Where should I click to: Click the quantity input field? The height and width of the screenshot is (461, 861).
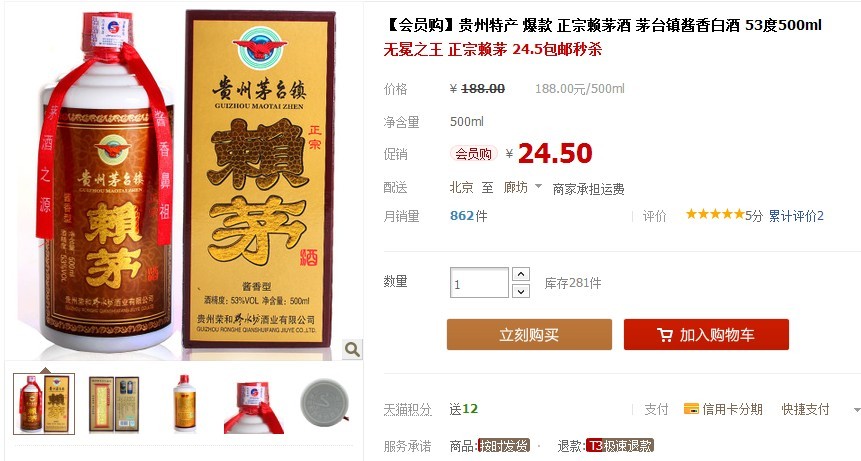tap(479, 283)
